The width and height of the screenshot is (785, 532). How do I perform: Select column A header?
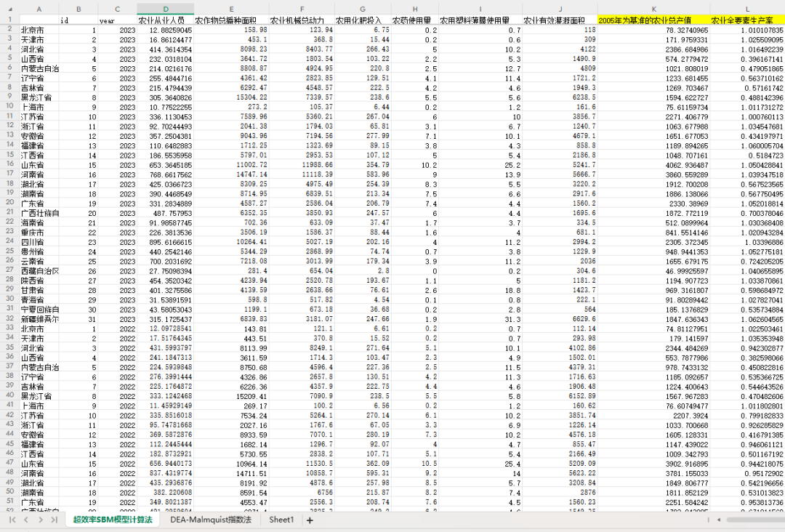coord(39,9)
